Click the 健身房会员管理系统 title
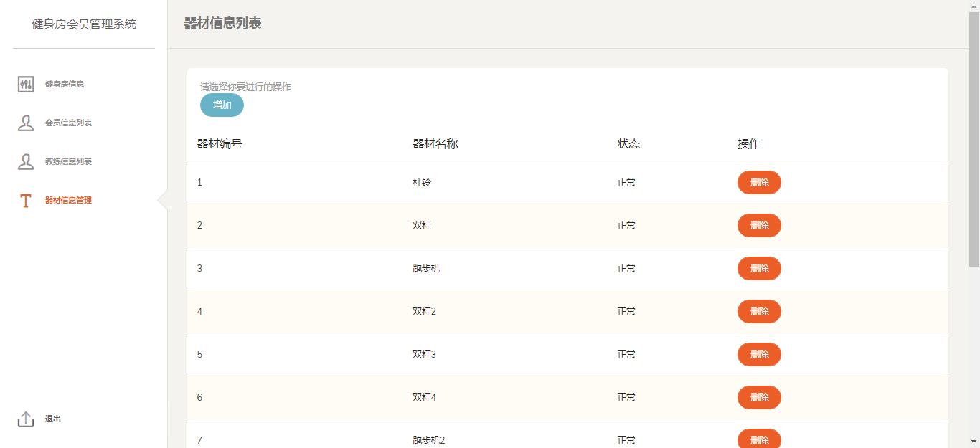The image size is (980, 448). click(x=84, y=24)
